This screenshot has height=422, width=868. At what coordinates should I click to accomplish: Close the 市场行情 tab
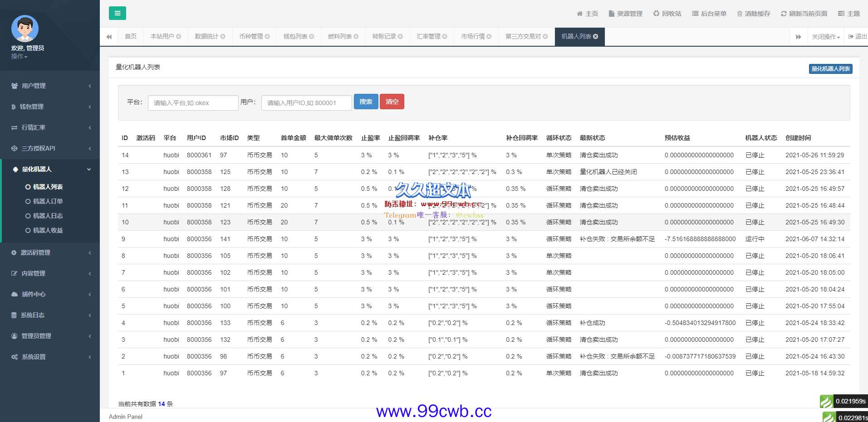[489, 36]
